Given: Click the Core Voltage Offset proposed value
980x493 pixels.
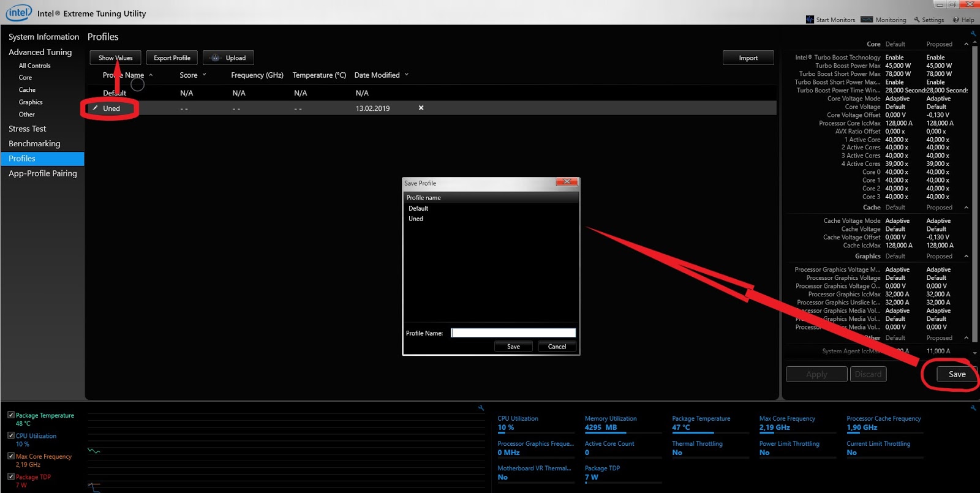Looking at the screenshot, I should pyautogui.click(x=938, y=115).
